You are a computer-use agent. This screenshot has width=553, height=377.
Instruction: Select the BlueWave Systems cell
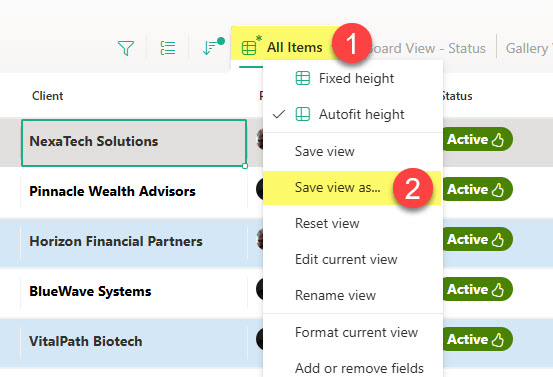pyautogui.click(x=134, y=292)
